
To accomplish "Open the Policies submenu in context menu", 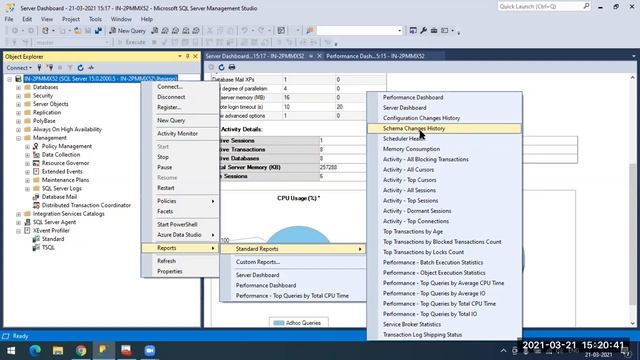I will click(x=180, y=201).
